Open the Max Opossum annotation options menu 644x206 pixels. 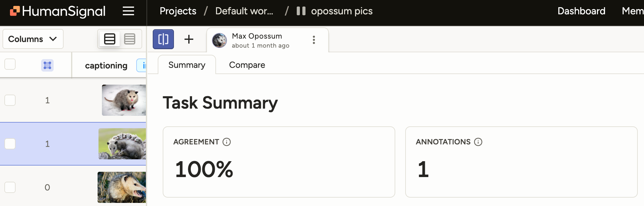pyautogui.click(x=314, y=40)
